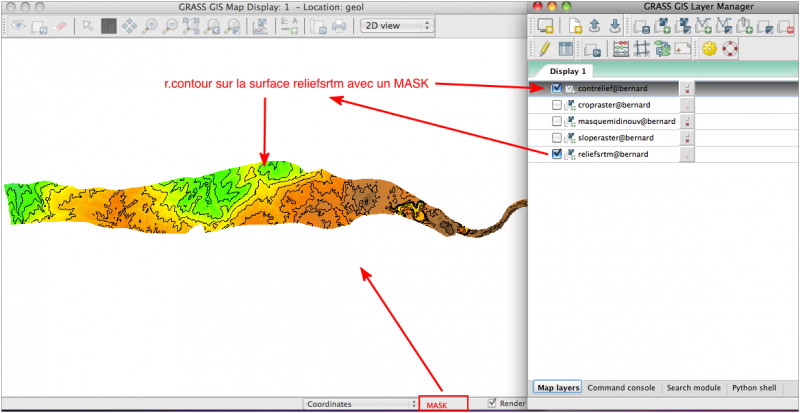This screenshot has width=800, height=413.
Task: Select the Display 1 tab
Action: tap(569, 71)
